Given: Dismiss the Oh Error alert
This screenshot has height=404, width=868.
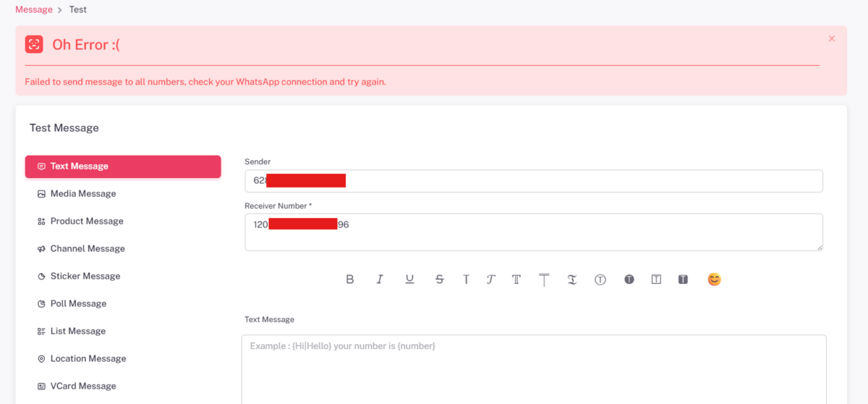Looking at the screenshot, I should tap(832, 38).
